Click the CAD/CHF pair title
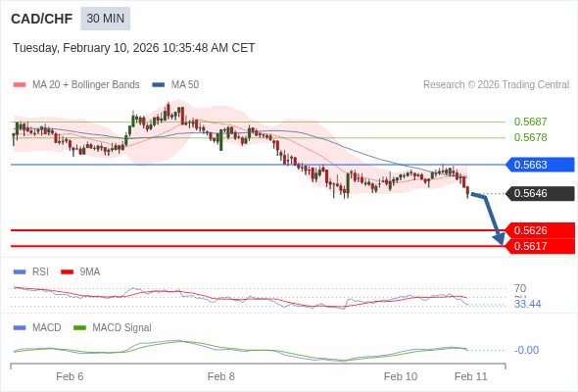Screen dimensions: 578x392 [x=42, y=19]
